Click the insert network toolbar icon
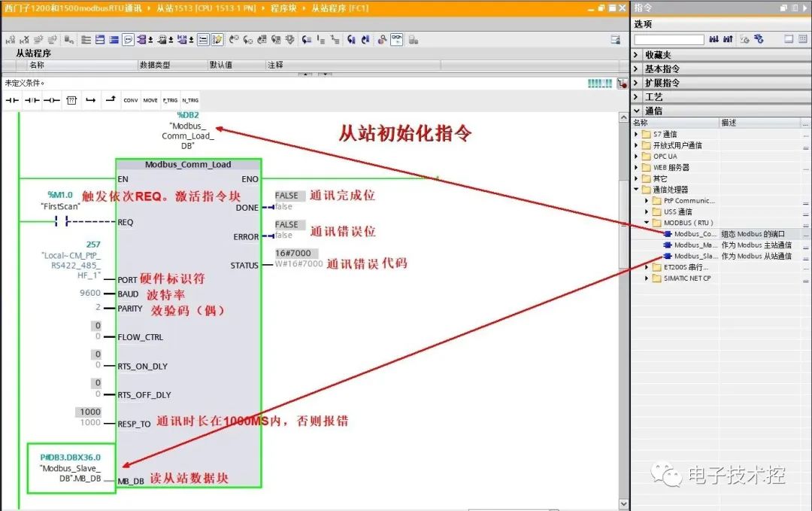812x511 pixels. coord(11,40)
